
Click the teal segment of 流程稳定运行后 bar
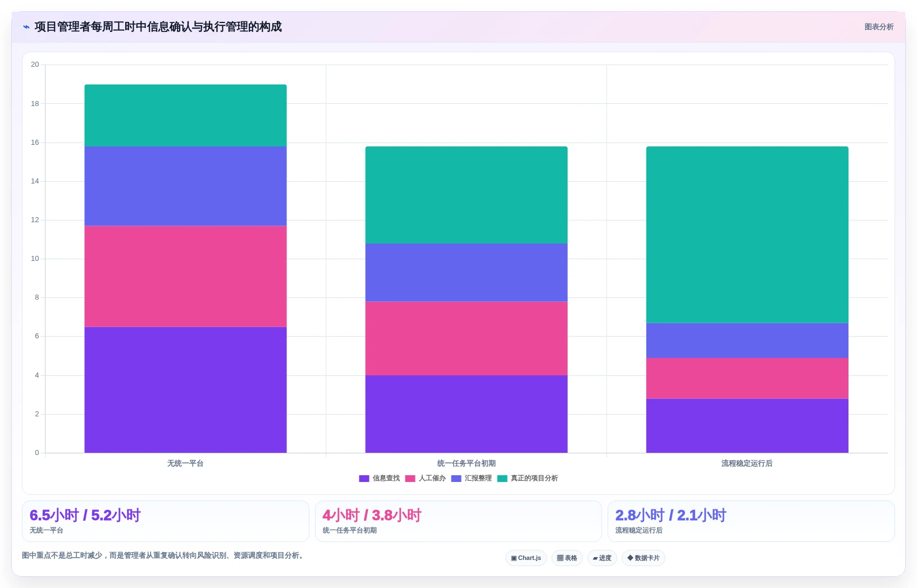pyautogui.click(x=747, y=235)
